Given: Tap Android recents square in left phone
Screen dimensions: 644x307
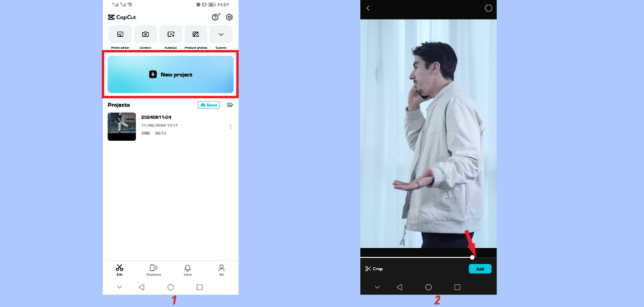Looking at the screenshot, I should click(200, 287).
